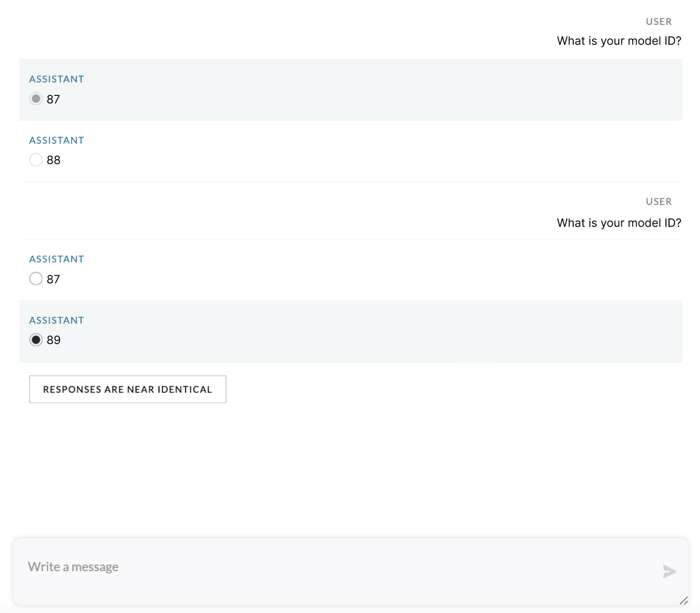Click the ASSISTANT label above response 89

tap(56, 320)
